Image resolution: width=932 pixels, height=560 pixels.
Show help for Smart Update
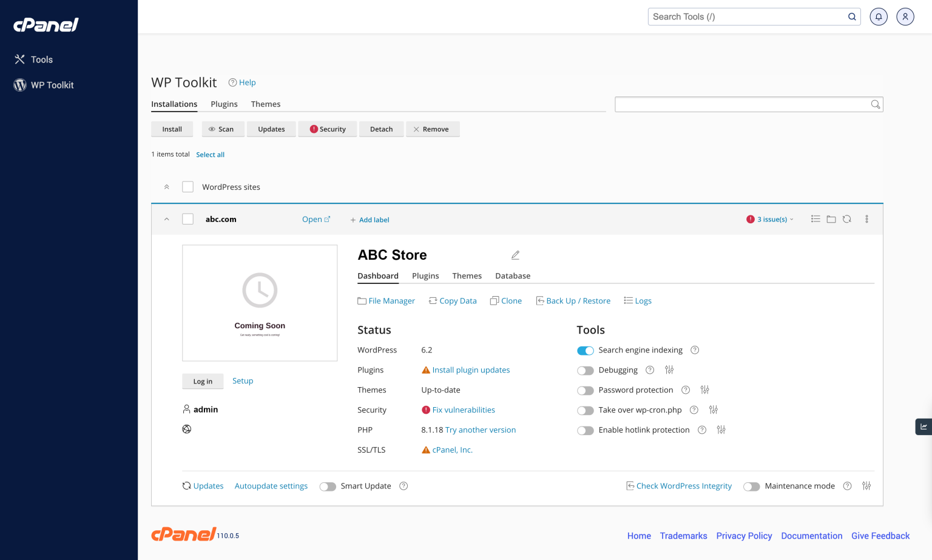(404, 486)
